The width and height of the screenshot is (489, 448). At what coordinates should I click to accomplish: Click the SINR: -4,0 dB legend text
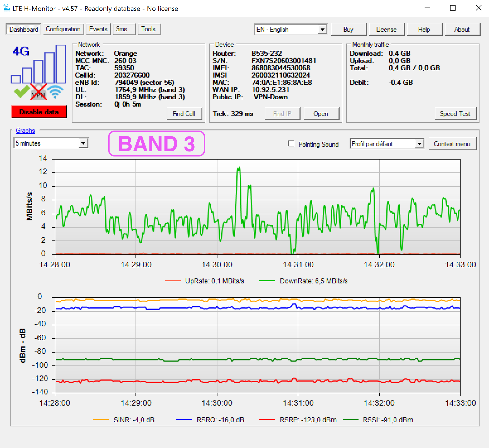pos(134,420)
